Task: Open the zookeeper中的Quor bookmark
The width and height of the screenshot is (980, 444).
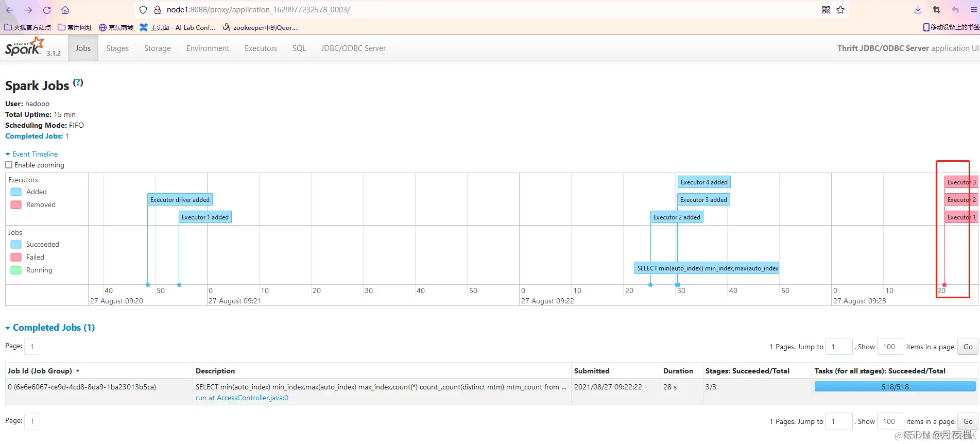Action: coord(260,27)
